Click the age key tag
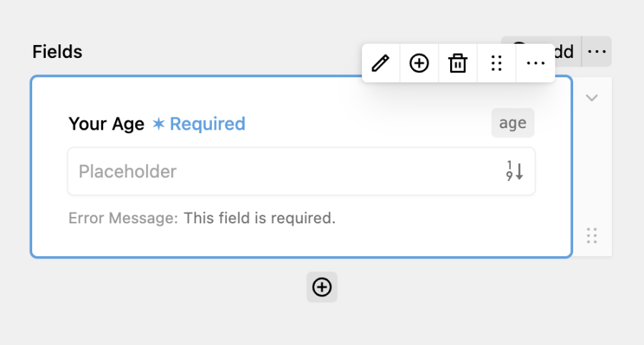 pos(512,123)
